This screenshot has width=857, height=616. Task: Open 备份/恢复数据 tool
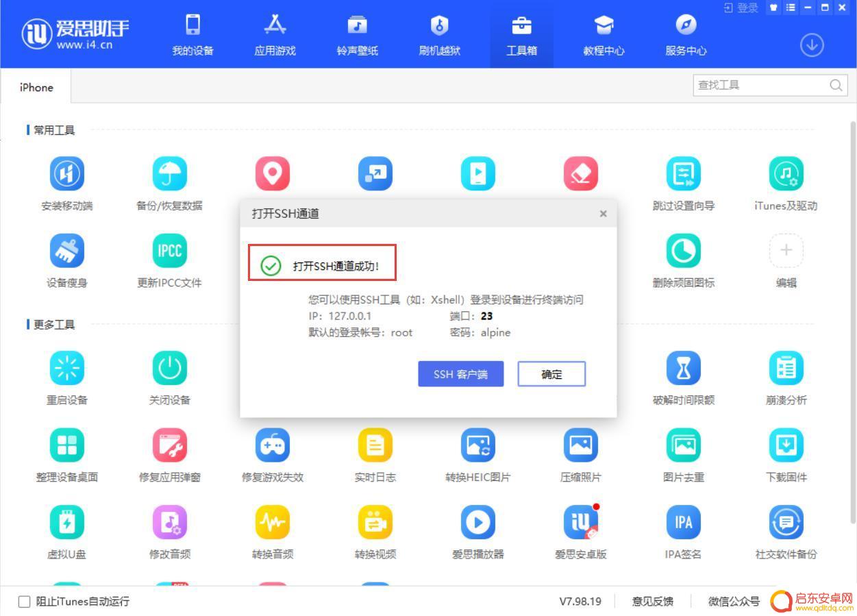point(170,174)
